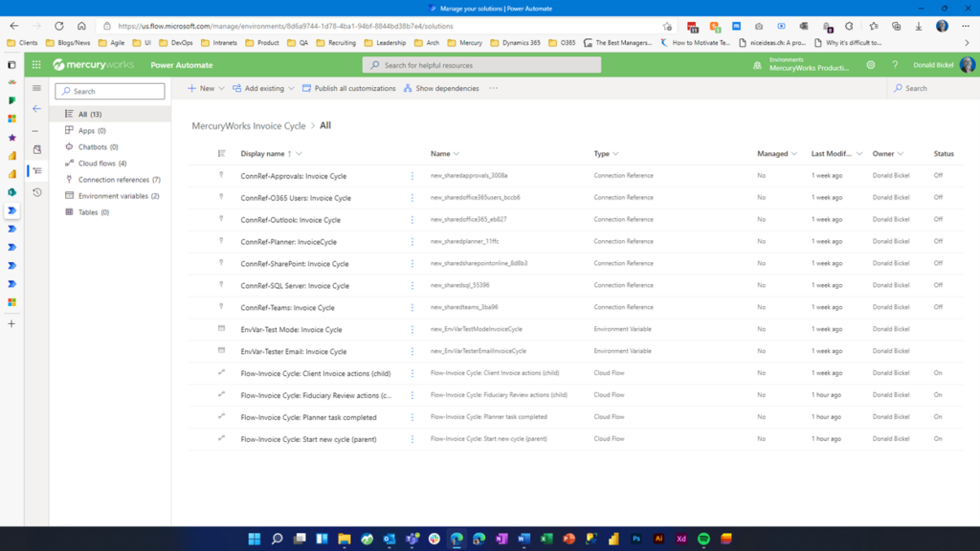Screen dimensions: 980x551
Task: Open the Help question mark icon
Action: point(896,64)
